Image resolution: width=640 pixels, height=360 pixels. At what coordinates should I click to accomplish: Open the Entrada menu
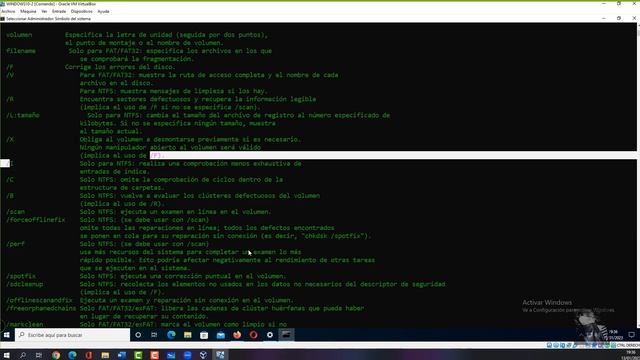(x=59, y=11)
